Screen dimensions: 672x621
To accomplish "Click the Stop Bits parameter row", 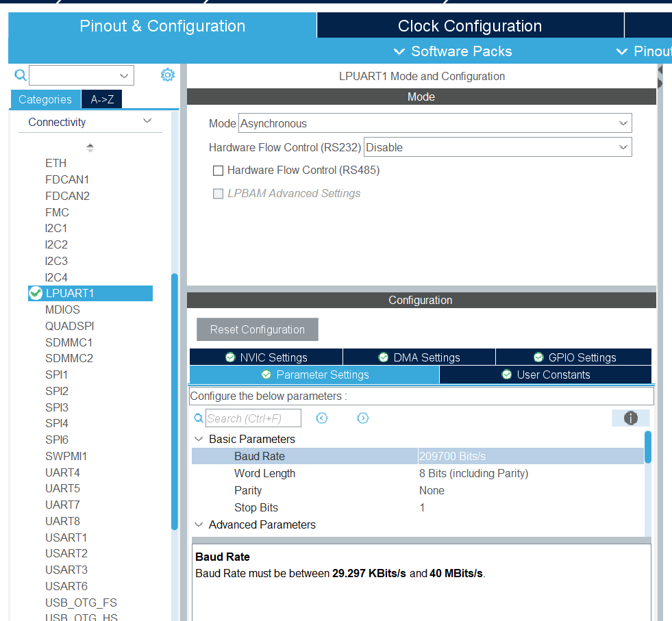I will (x=418, y=507).
